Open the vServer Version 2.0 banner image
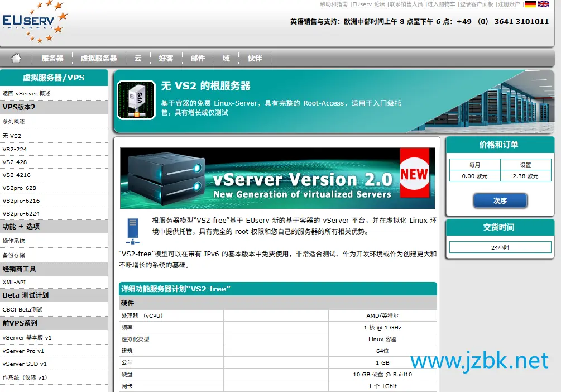 (x=277, y=178)
